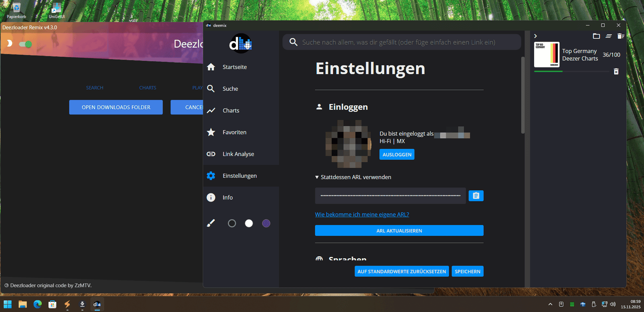Toggle the Deezloader Remix theme switch
Viewport: 644px width, 312px height.
pos(25,44)
